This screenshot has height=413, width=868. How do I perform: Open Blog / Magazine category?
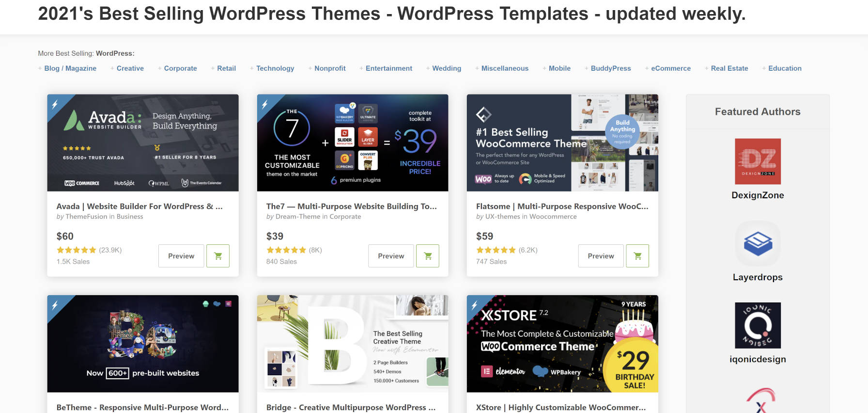pyautogui.click(x=70, y=68)
